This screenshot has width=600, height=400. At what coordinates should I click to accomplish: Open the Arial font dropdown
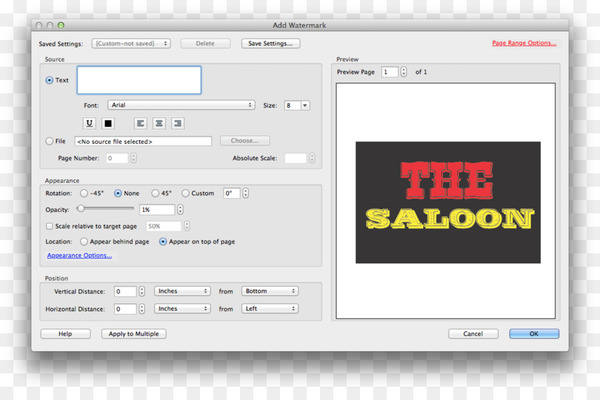point(181,105)
